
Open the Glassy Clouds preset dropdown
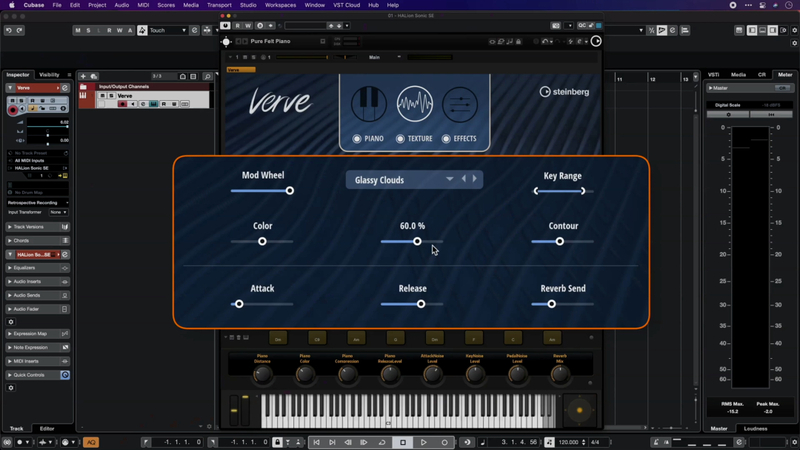[x=449, y=179]
